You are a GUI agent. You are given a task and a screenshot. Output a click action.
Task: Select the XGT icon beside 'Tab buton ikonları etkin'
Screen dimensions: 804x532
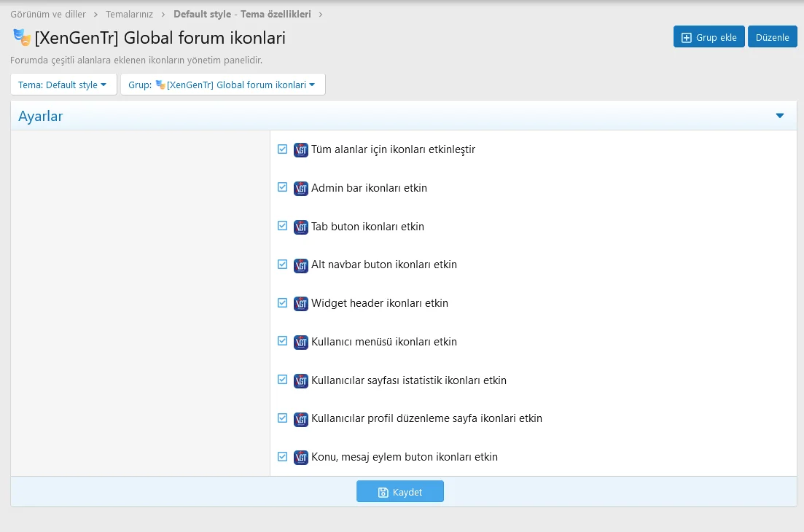pos(300,226)
